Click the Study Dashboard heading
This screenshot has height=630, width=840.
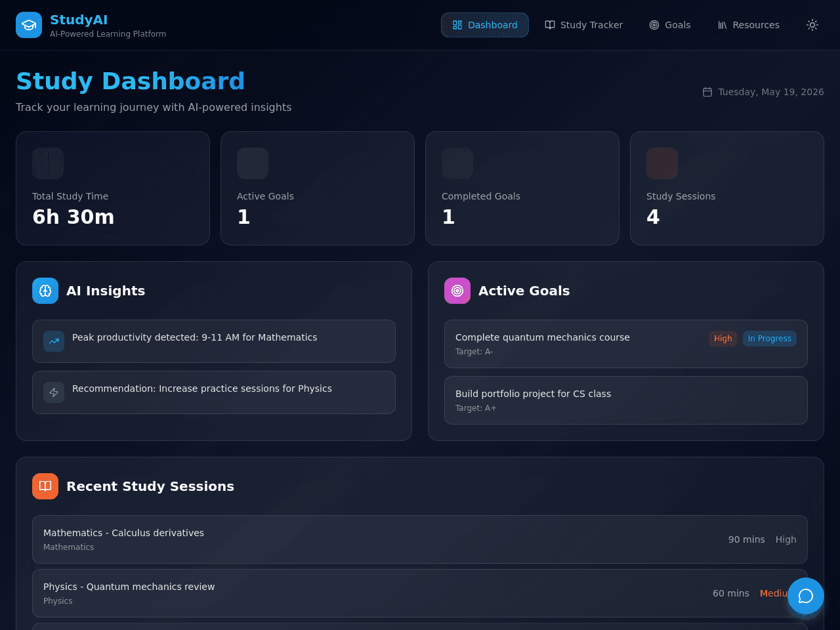point(131,81)
